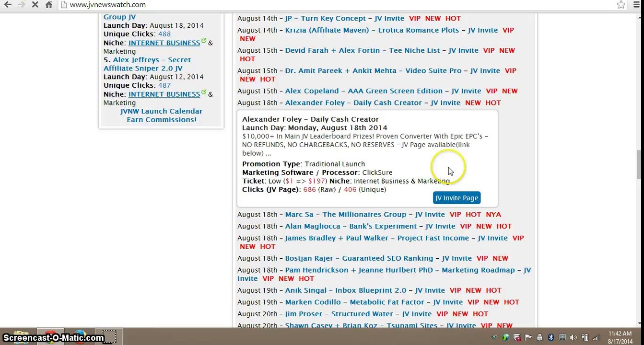
Task: Open the safely remove hardware USB tray icon
Action: tap(540, 337)
